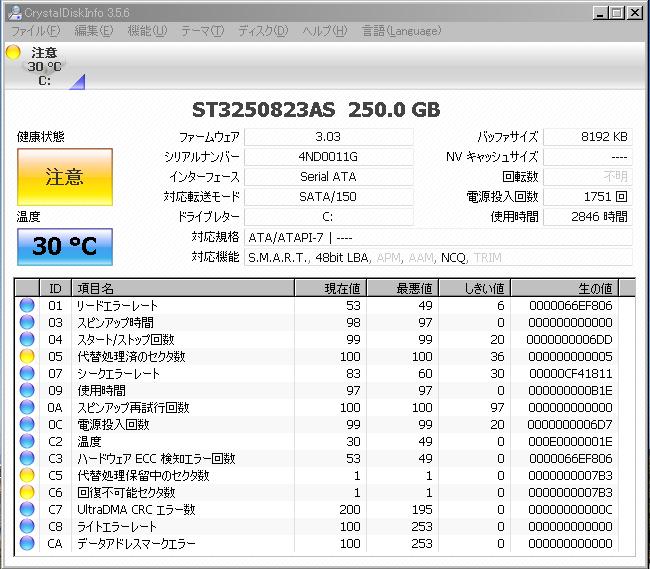Click status icon for C3 ハードウェア ECC row
Viewport: 650px width, 569px height.
coord(27,458)
